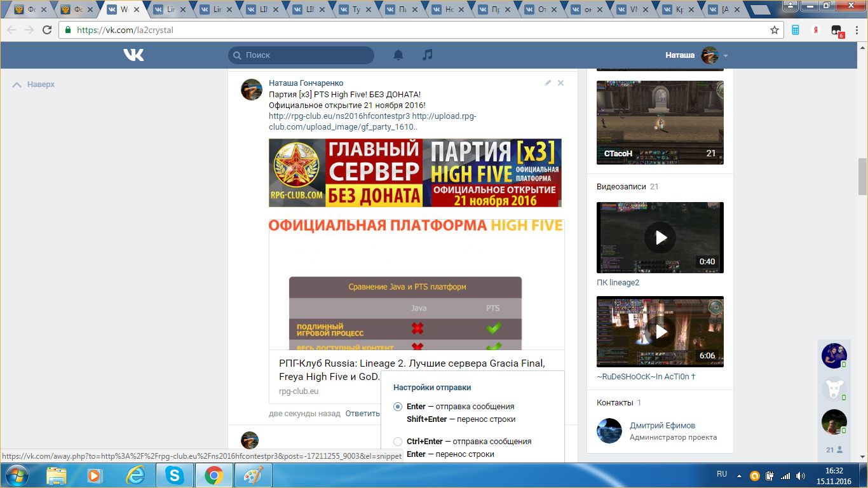This screenshot has width=868, height=488.
Task: Open VK dog placeholder avatar chat
Action: (834, 389)
